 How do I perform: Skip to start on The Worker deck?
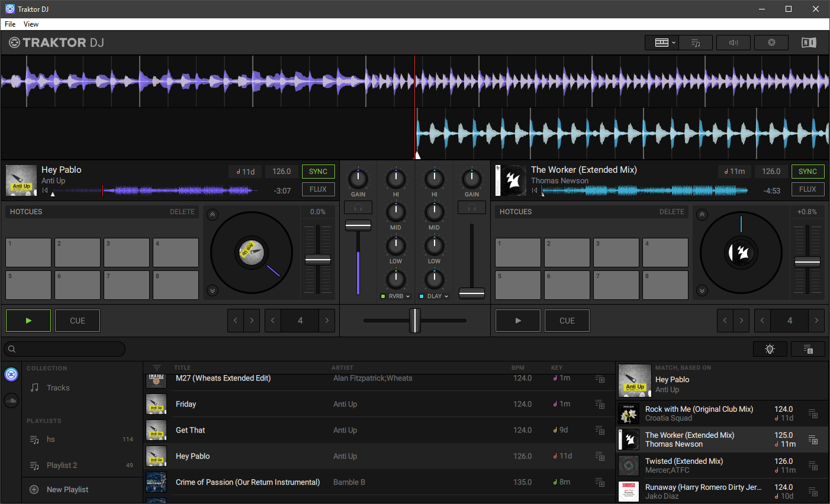point(535,190)
